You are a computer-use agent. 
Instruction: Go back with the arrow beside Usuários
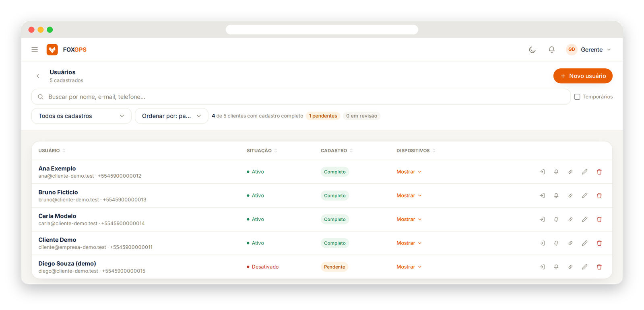pos(38,76)
